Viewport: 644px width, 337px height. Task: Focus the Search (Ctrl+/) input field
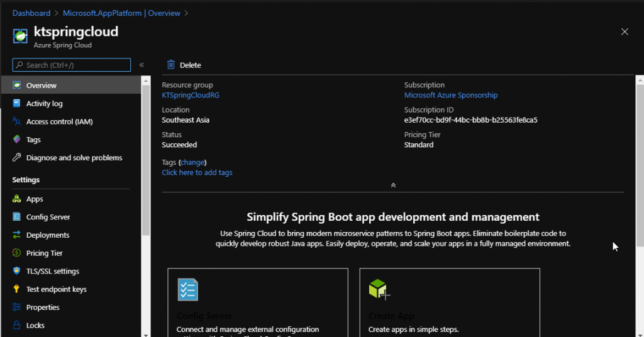coord(75,65)
